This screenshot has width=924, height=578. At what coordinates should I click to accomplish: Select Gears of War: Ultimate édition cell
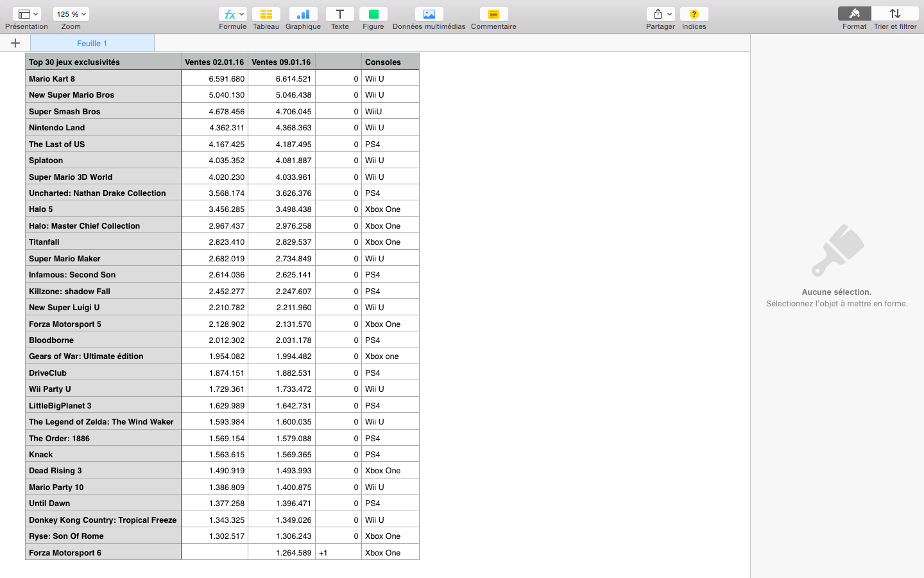click(103, 356)
